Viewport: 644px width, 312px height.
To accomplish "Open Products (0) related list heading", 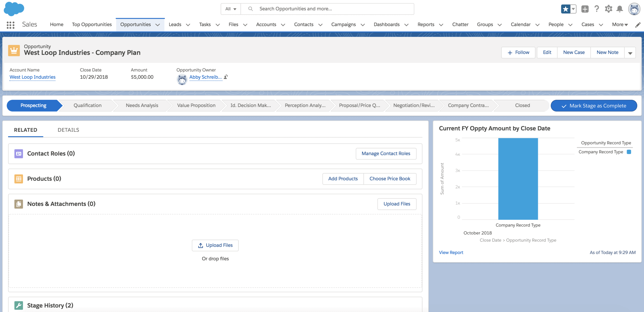I will pyautogui.click(x=44, y=179).
